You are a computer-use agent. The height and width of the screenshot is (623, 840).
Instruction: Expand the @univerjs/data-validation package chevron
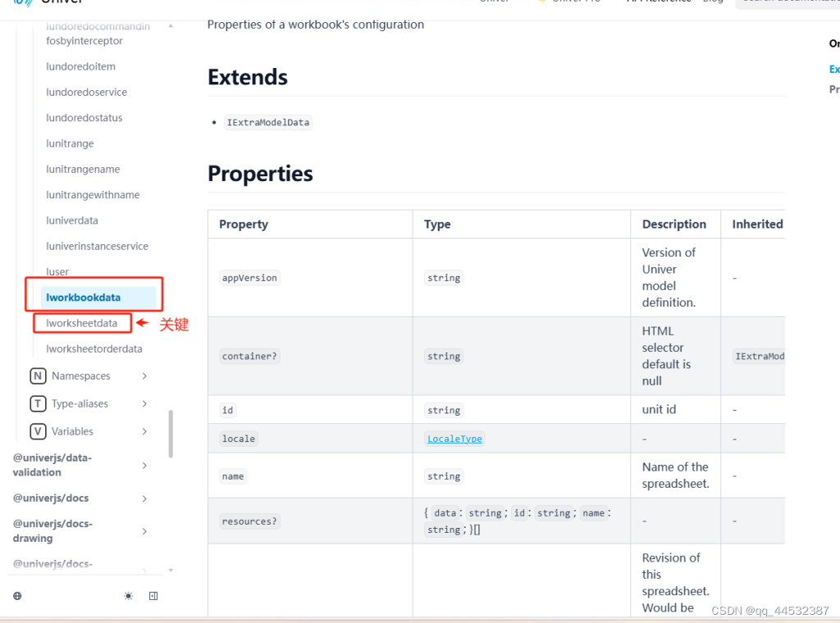coord(144,466)
